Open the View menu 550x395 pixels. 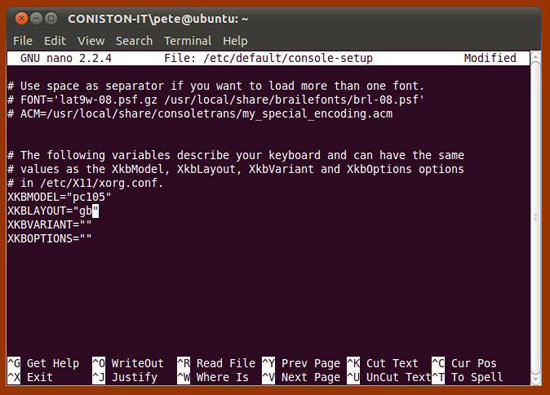click(x=91, y=41)
